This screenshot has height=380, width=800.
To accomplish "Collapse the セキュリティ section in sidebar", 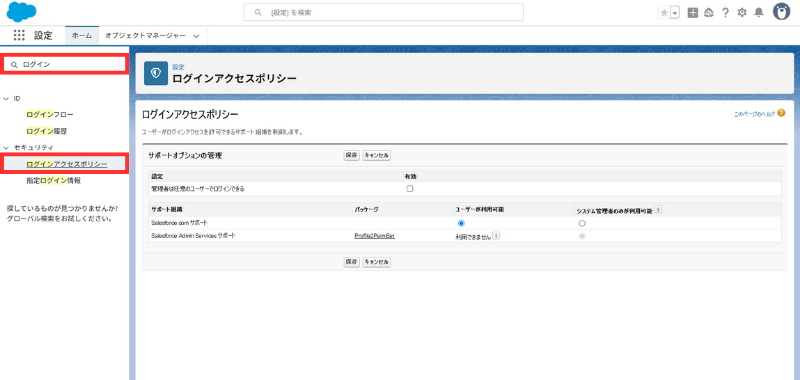I will [6, 147].
